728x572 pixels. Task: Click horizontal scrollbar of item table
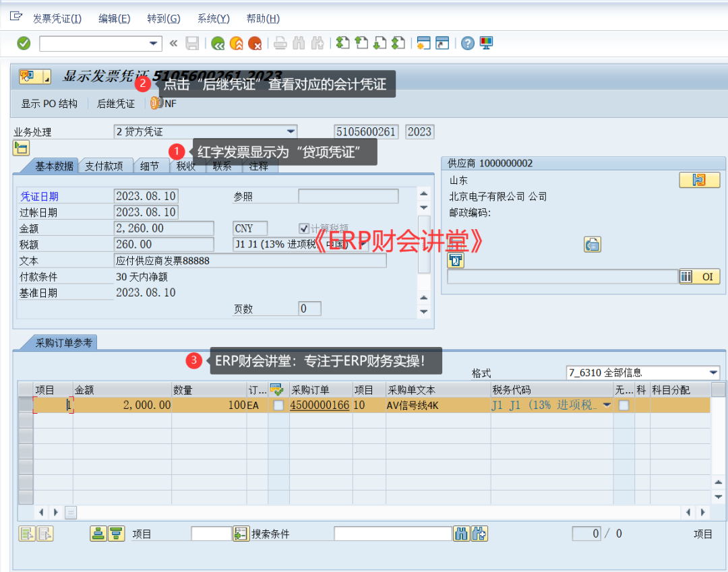[377, 513]
